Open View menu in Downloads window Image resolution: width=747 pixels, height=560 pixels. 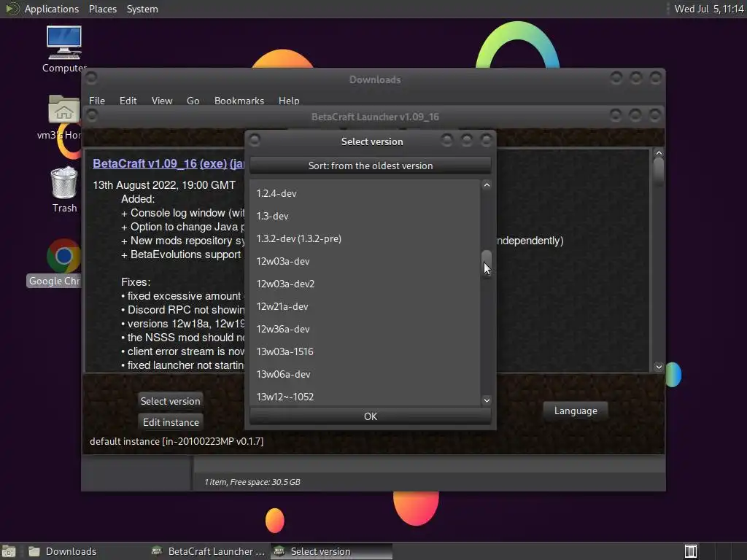pos(162,101)
